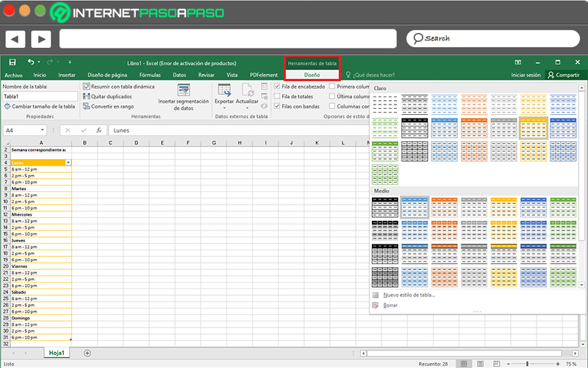588x368 pixels.
Task: Click Borrar in table styles gallery
Action: [x=390, y=305]
